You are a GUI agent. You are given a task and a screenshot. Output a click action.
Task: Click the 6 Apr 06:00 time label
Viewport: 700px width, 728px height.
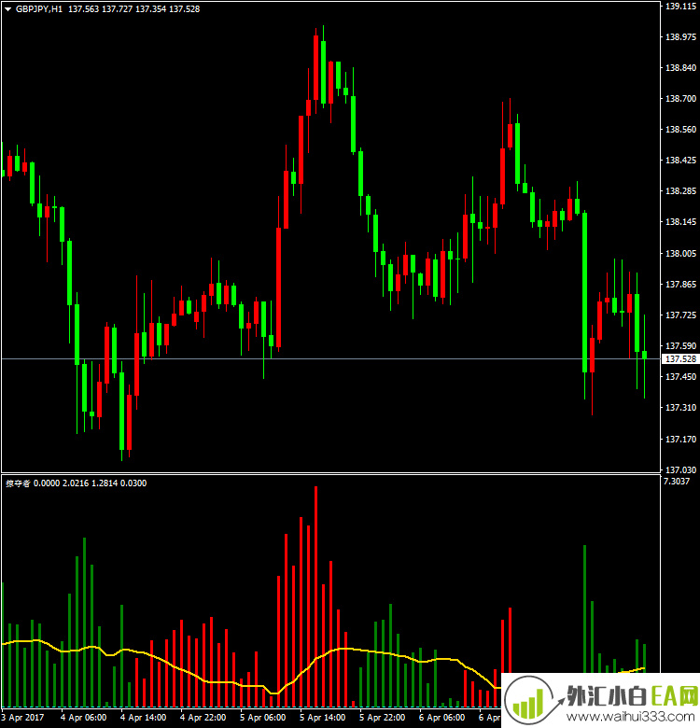(x=441, y=718)
